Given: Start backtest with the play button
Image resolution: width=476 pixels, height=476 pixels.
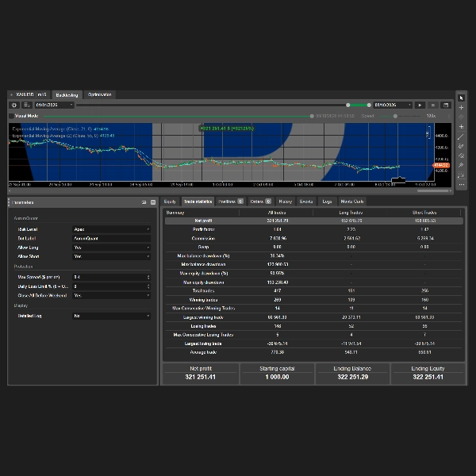Looking at the screenshot, I should [420, 105].
